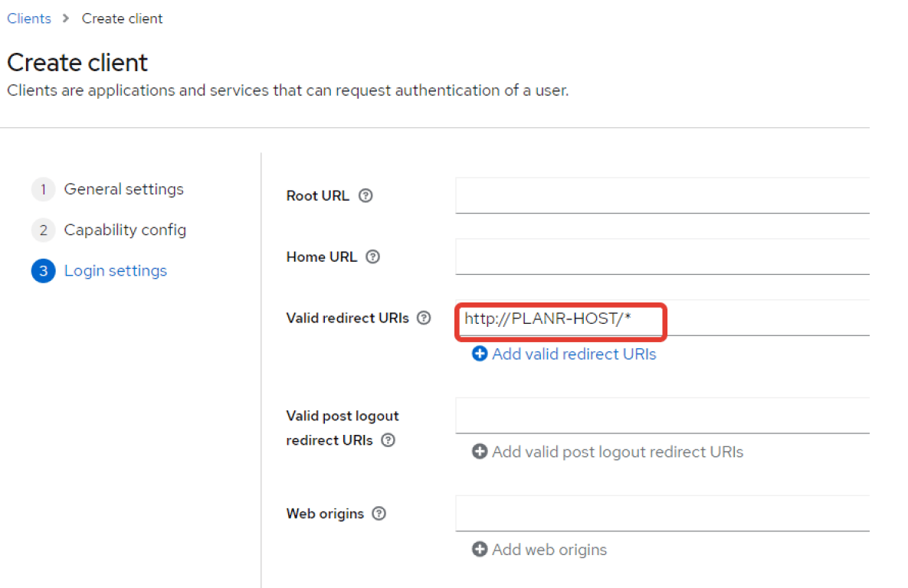Click into the Home URL input box
The image size is (908, 588).
click(x=662, y=256)
